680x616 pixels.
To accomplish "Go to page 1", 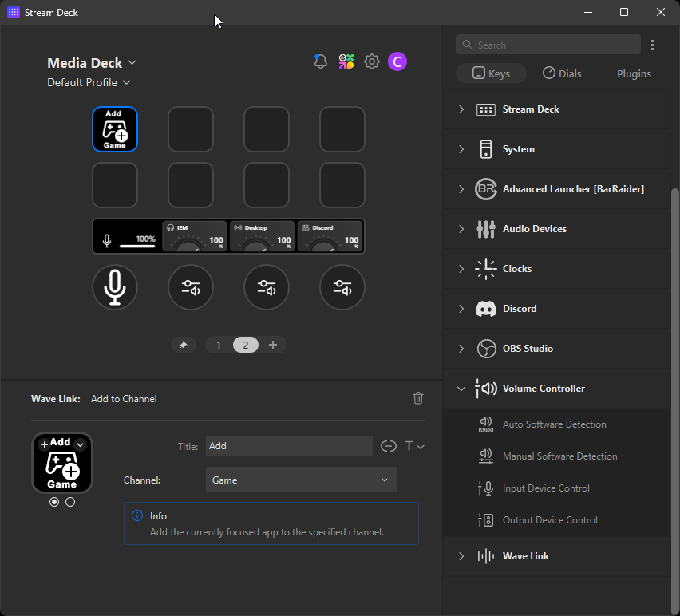I will (x=219, y=345).
